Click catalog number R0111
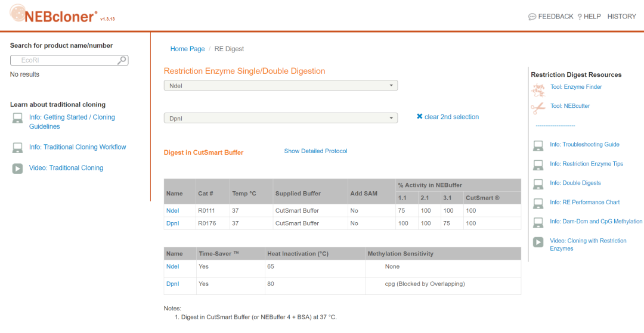The height and width of the screenshot is (333, 644). pos(206,211)
